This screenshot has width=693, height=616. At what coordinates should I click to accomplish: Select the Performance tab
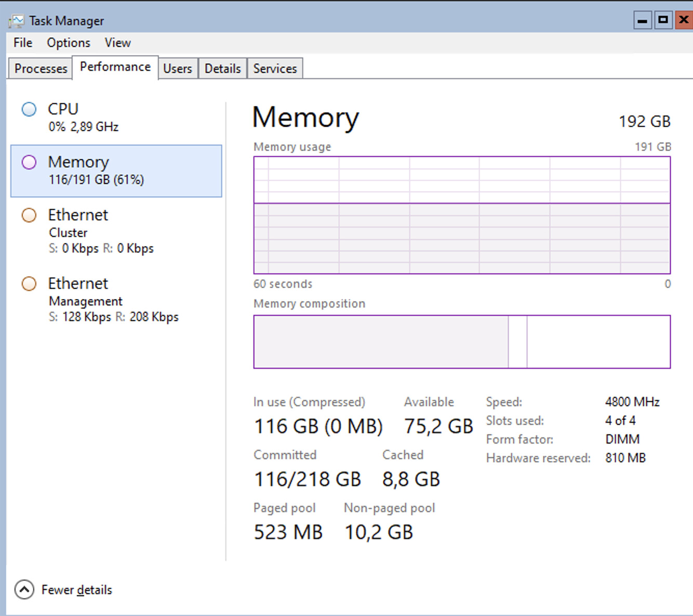(x=115, y=67)
